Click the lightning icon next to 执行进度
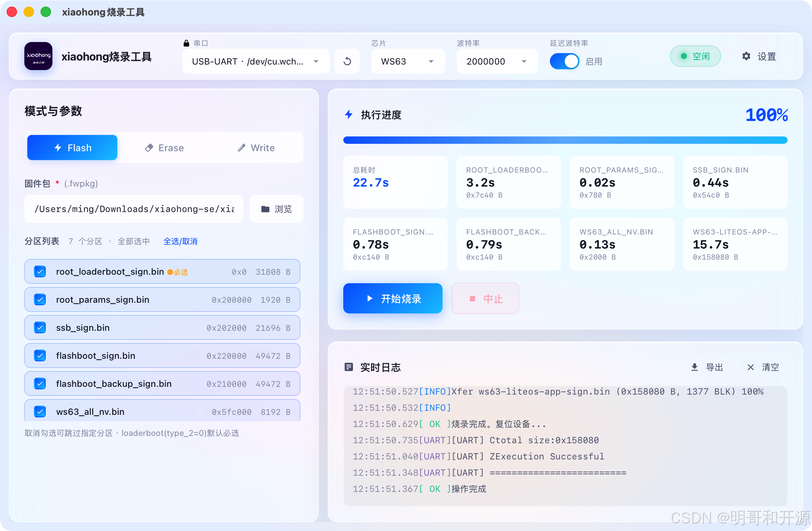 pyautogui.click(x=349, y=115)
